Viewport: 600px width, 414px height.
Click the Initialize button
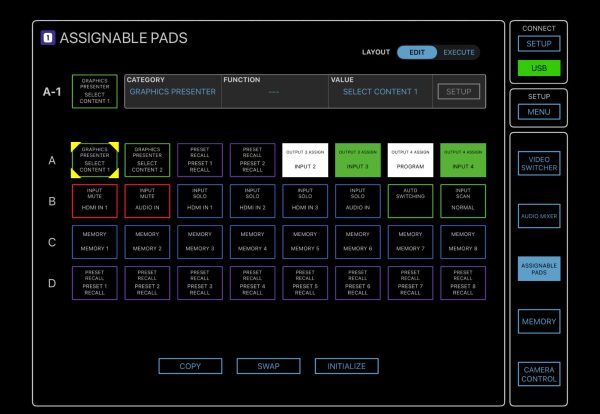347,366
